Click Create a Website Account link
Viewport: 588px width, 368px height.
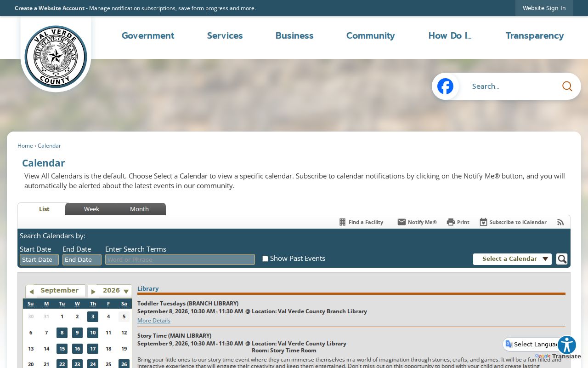pos(50,8)
